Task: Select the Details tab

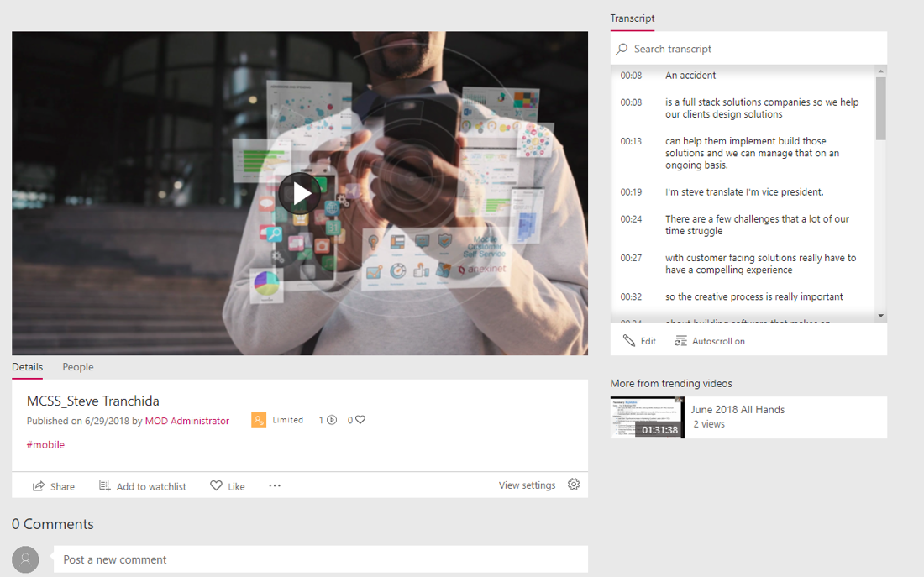Action: (27, 366)
